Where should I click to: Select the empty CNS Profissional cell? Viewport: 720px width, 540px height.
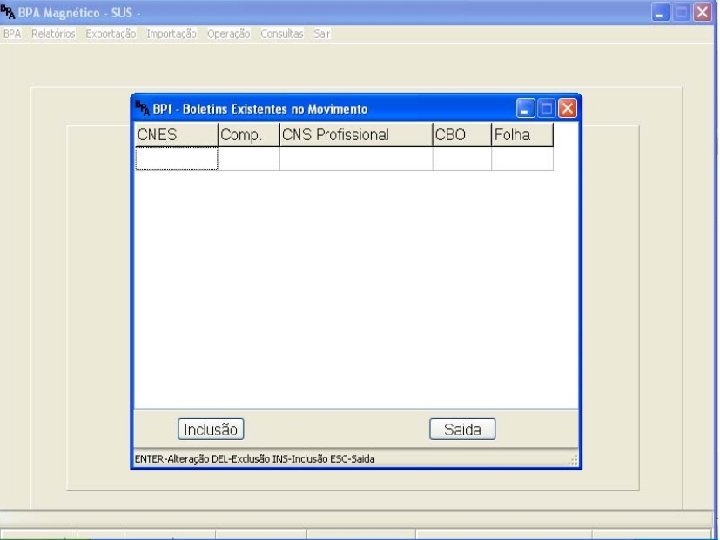356,158
